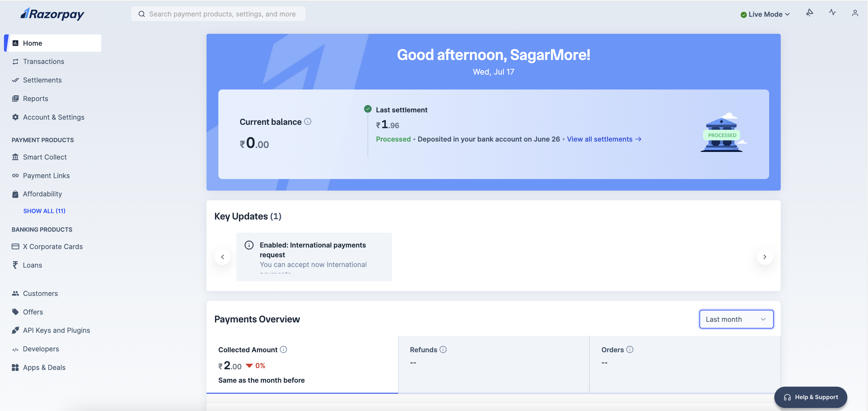
Task: Go to previous Key Updates card
Action: 222,257
